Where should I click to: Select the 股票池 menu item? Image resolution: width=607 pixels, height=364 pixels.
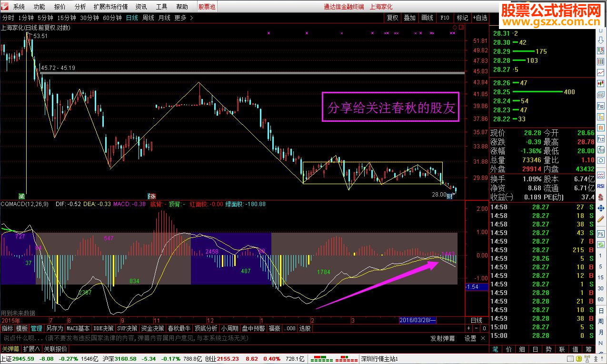(207, 7)
